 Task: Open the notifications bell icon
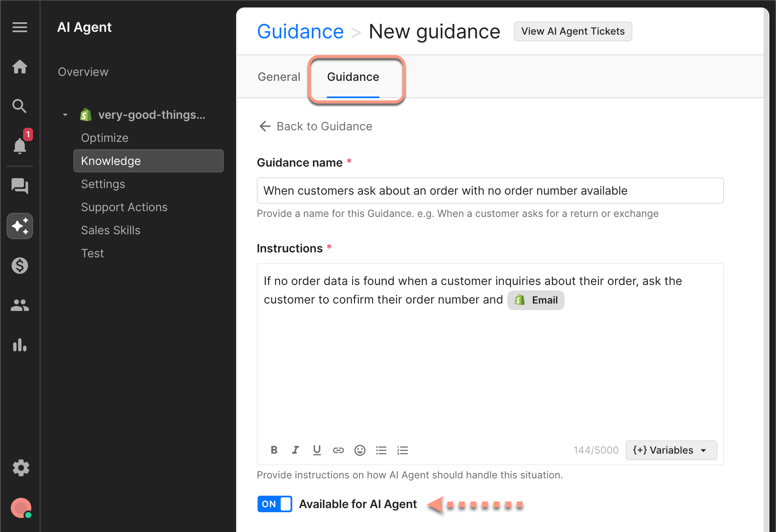tap(20, 145)
